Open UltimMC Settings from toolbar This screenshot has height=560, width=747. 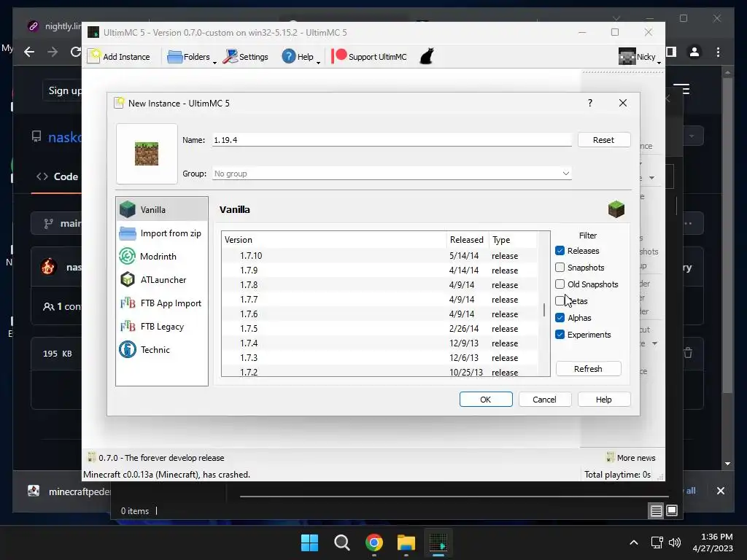coord(246,57)
